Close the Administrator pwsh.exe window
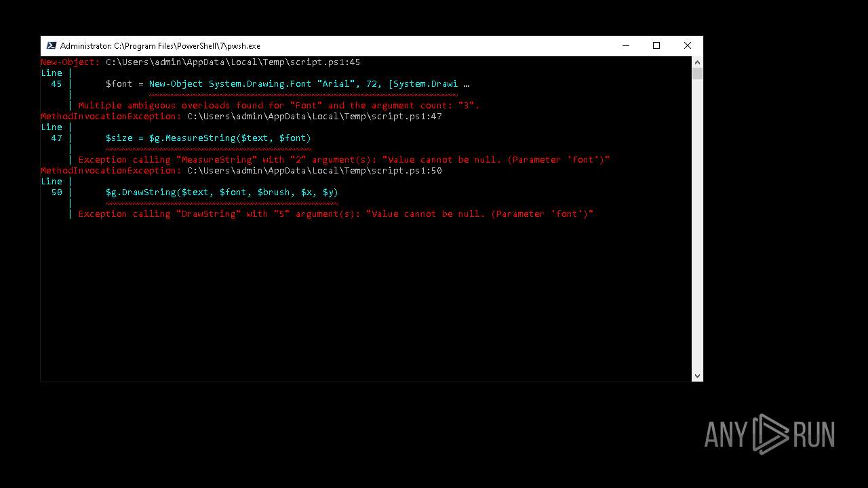The width and height of the screenshot is (868, 488). (688, 46)
